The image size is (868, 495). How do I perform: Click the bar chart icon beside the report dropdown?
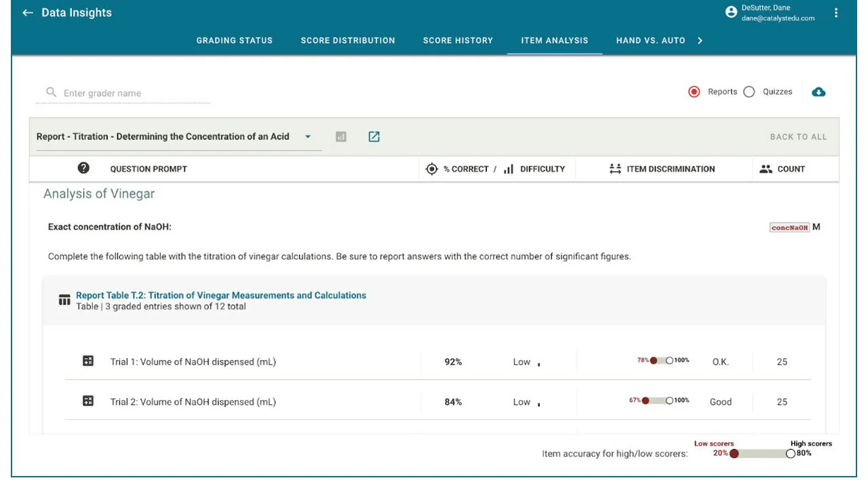pos(341,136)
